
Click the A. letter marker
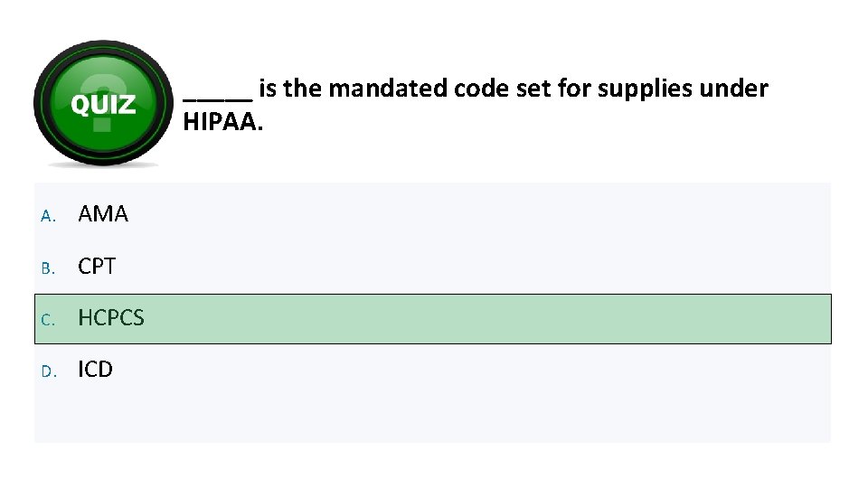click(x=49, y=215)
